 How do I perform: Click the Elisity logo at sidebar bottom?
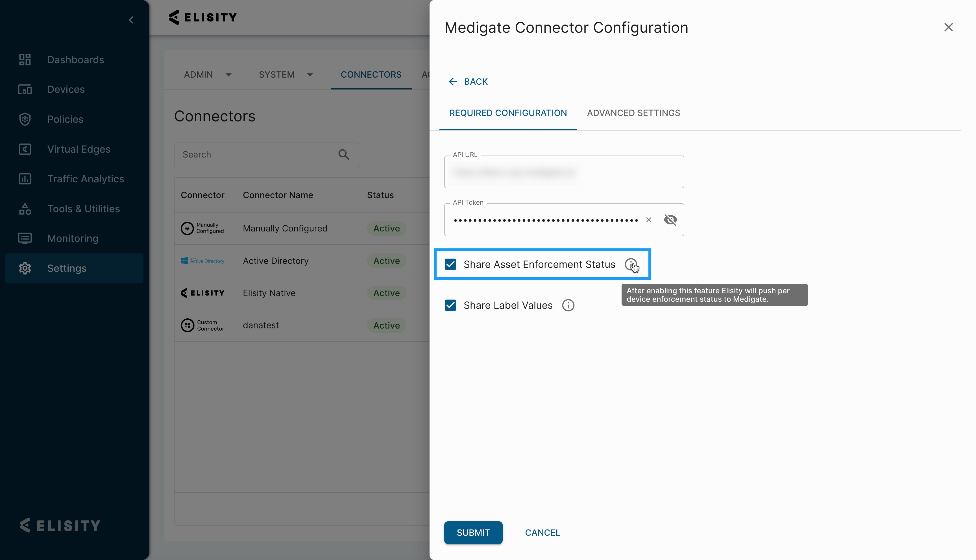pyautogui.click(x=60, y=525)
